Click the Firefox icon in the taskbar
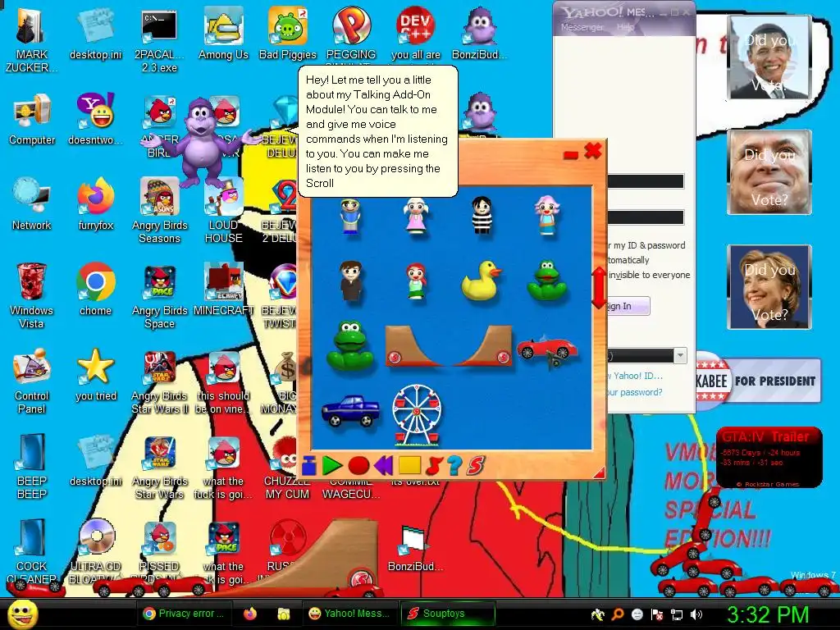 tap(249, 614)
